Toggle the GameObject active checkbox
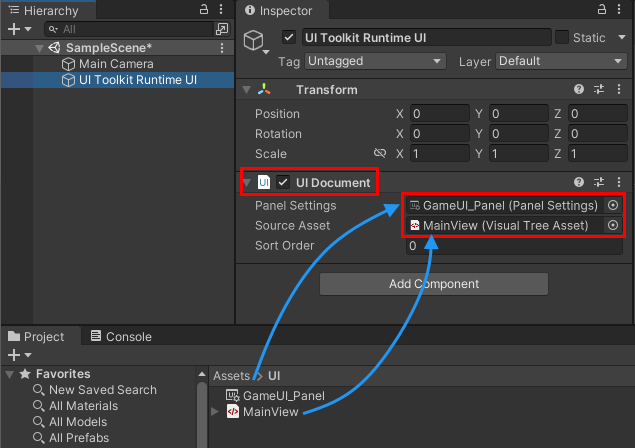This screenshot has width=635, height=448. coord(289,37)
